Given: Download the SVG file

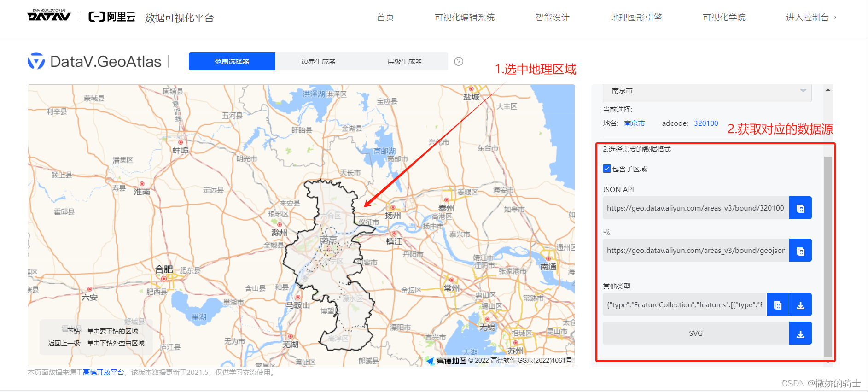Looking at the screenshot, I should coord(801,333).
